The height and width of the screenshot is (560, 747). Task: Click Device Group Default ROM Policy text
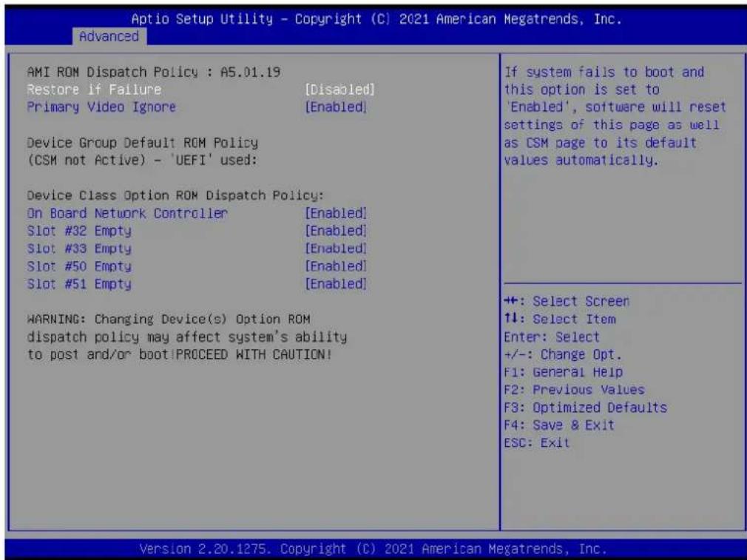tap(143, 143)
